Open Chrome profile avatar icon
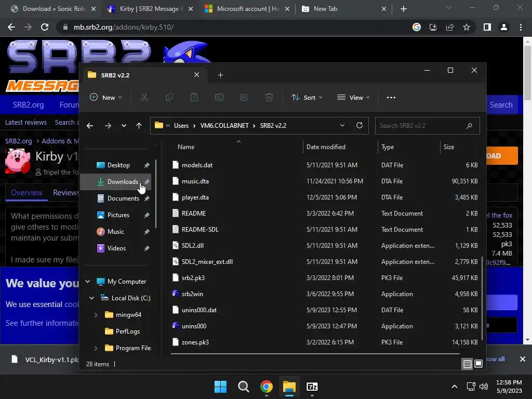The height and width of the screenshot is (399, 532). pos(504,27)
